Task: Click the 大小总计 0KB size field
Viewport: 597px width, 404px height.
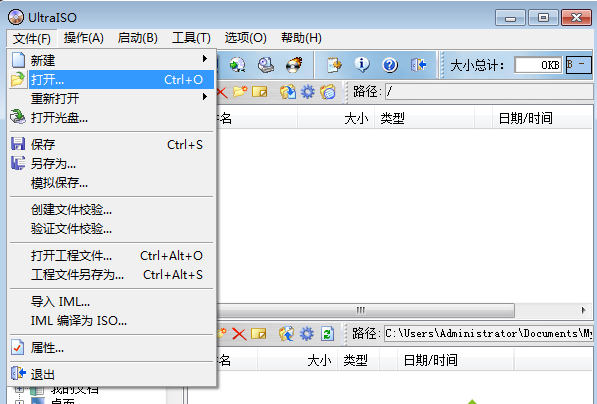Action: pyautogui.click(x=538, y=65)
